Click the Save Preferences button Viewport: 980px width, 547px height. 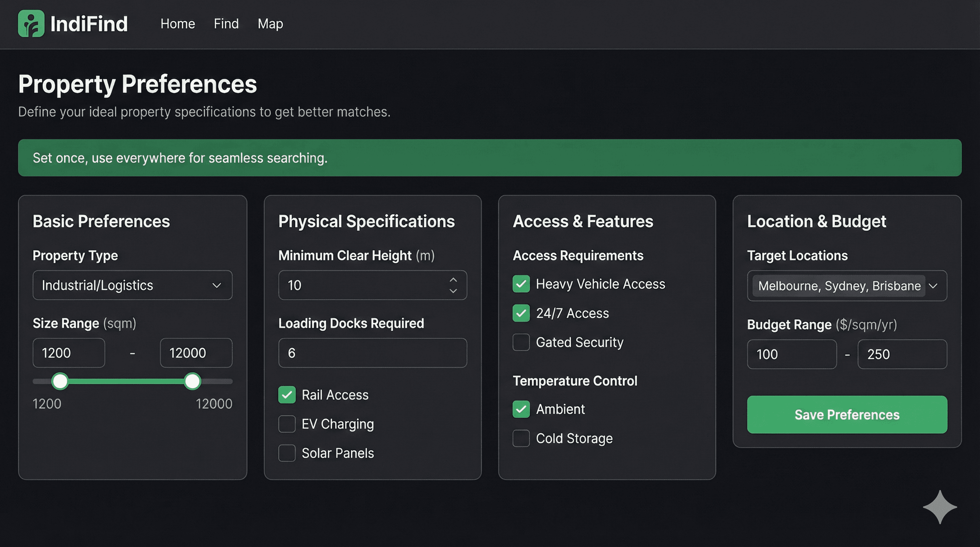coord(847,415)
